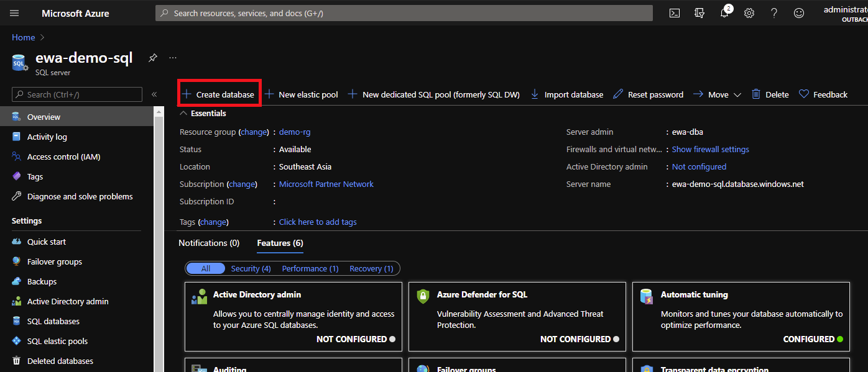Open the Directory and subscription filter icon

point(699,13)
